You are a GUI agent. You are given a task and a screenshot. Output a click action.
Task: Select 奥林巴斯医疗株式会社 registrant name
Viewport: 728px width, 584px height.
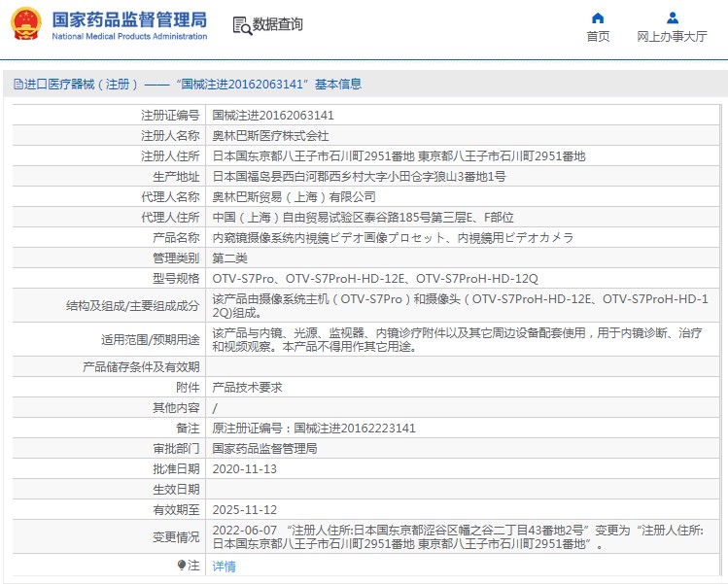[270, 136]
